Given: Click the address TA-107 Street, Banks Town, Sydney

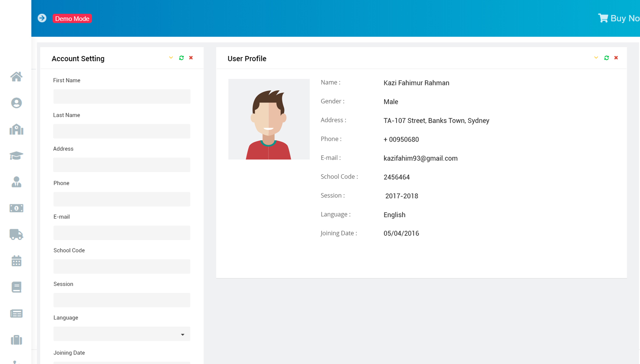Looking at the screenshot, I should point(436,121).
